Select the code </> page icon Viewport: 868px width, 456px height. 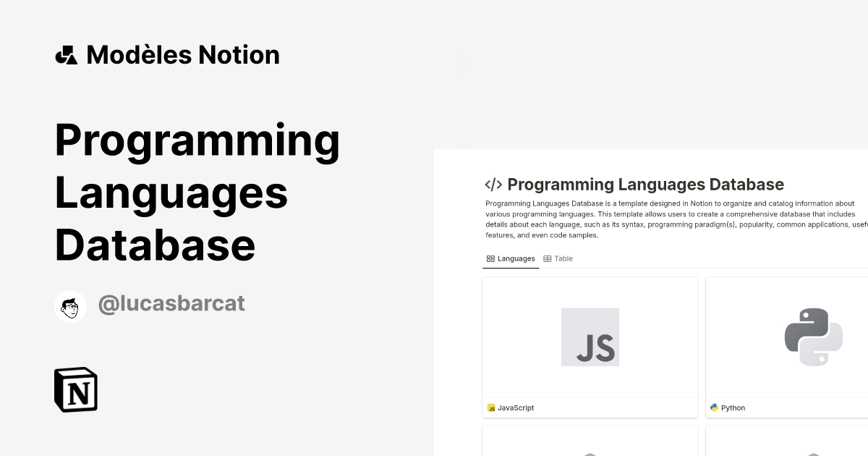coord(494,184)
